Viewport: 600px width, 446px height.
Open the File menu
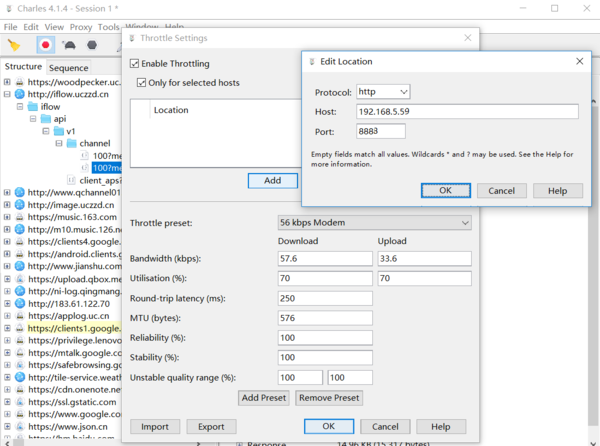(10, 27)
